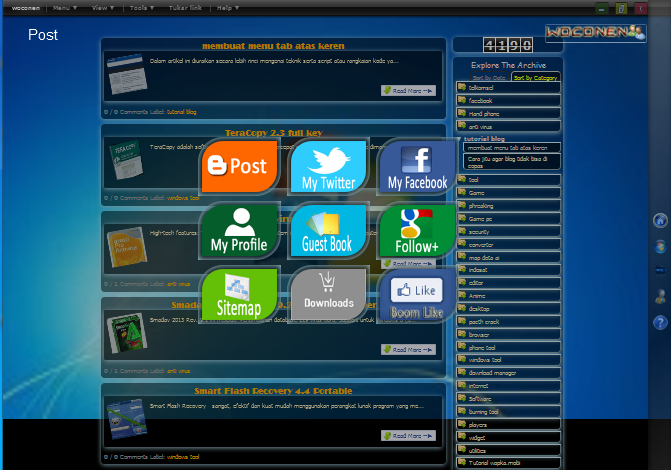Open the editor archive category

point(508,283)
